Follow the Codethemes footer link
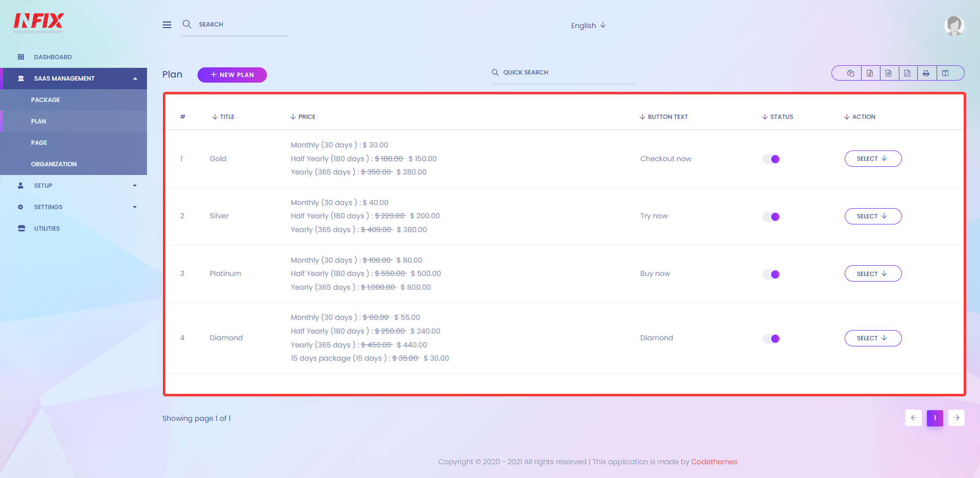 tap(714, 462)
